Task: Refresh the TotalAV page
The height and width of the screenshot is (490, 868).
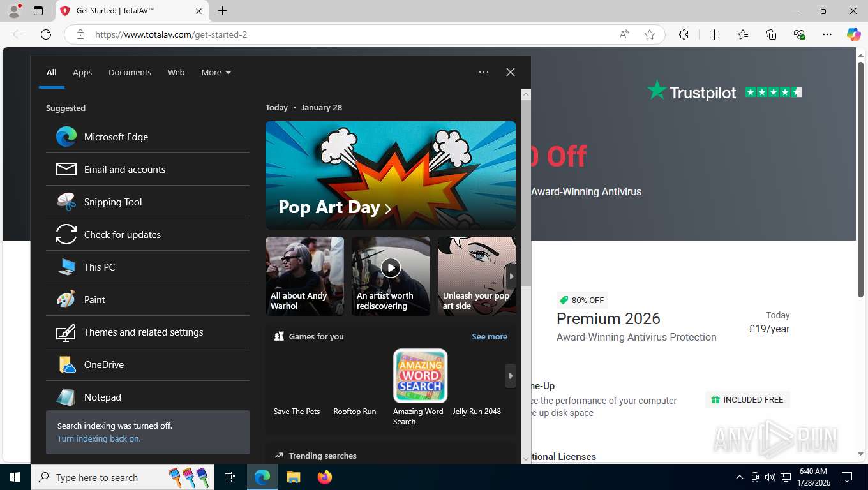Action: pos(46,34)
